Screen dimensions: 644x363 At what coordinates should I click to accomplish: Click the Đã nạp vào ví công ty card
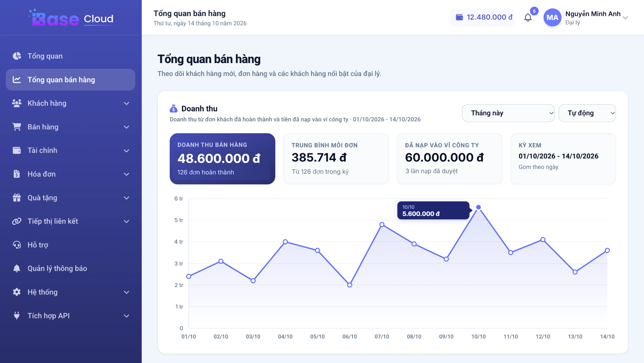(x=450, y=159)
